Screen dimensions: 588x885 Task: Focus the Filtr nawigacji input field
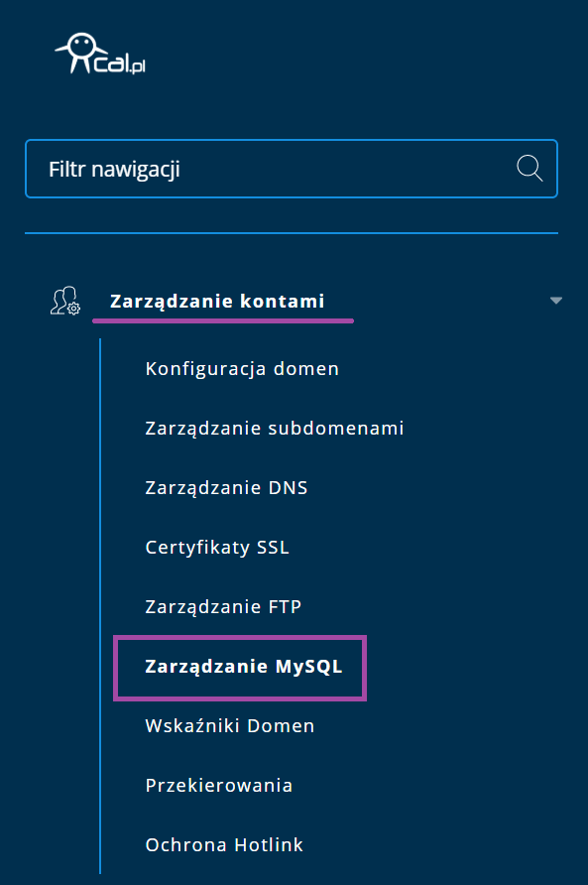point(292,169)
